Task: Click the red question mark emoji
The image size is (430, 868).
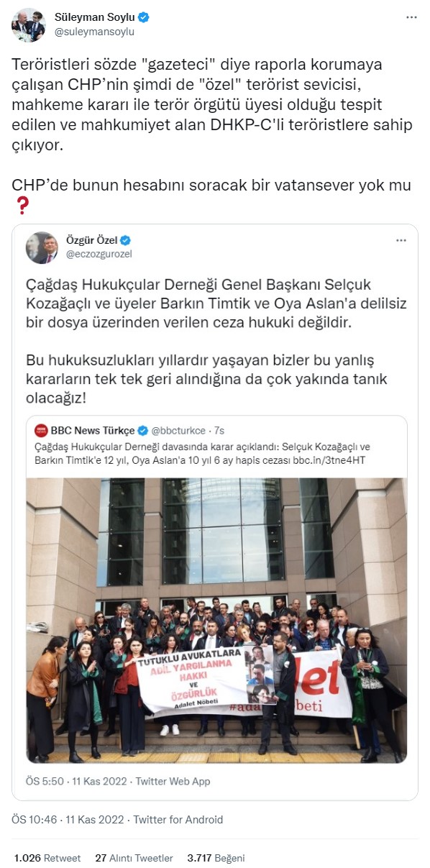Action: [22, 205]
